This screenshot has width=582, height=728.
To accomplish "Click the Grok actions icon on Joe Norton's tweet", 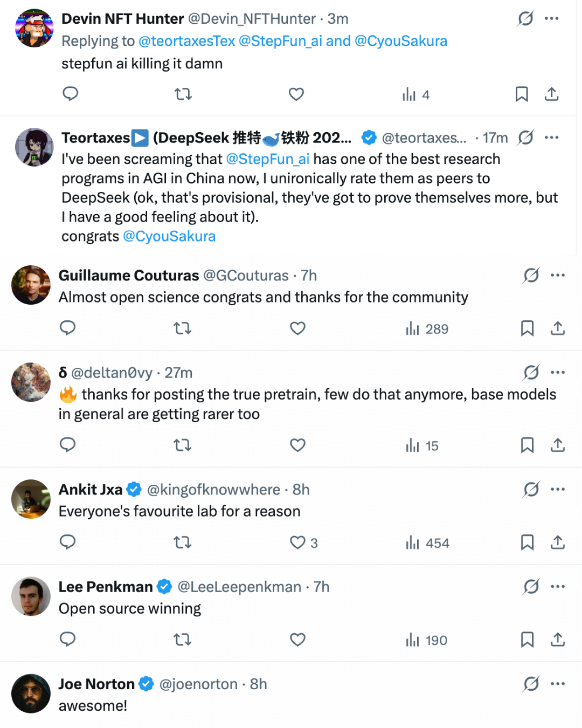I will pos(531,684).
